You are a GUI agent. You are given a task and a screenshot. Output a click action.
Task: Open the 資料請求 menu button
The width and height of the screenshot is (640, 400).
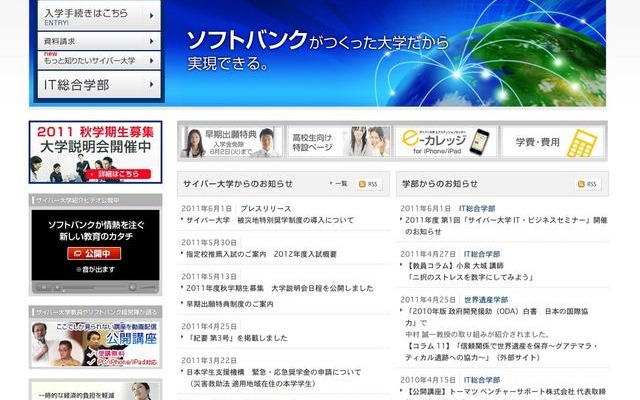pyautogui.click(x=99, y=41)
